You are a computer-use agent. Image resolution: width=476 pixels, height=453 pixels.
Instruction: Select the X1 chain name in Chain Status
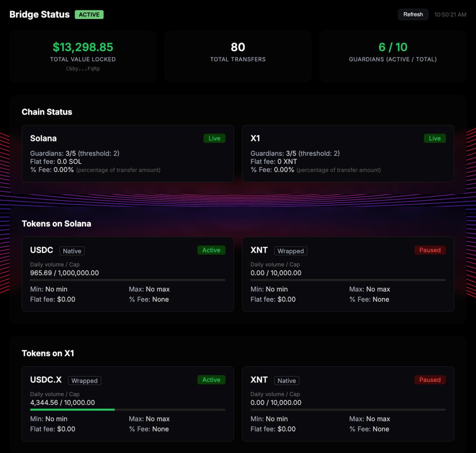255,138
